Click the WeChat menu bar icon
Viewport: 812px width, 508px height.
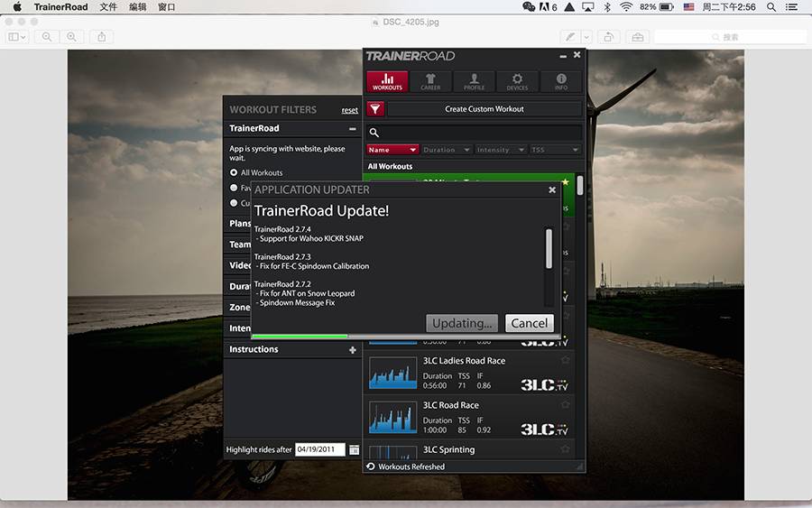[x=529, y=6]
